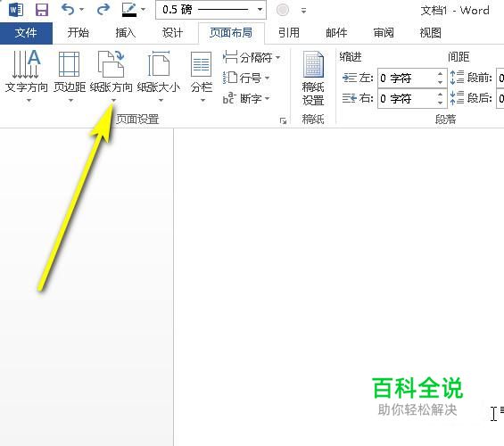
Task: Click the 右 indent input field
Action: [407, 98]
